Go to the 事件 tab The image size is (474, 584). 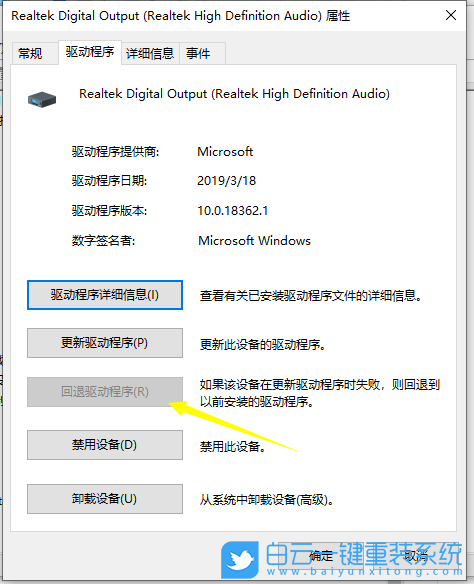click(x=202, y=53)
